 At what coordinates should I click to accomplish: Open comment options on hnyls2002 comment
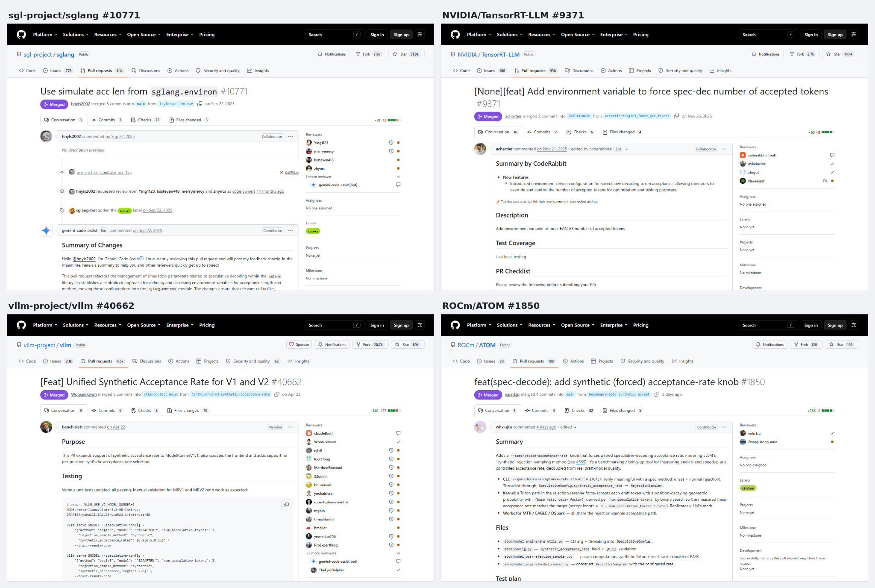click(x=291, y=137)
